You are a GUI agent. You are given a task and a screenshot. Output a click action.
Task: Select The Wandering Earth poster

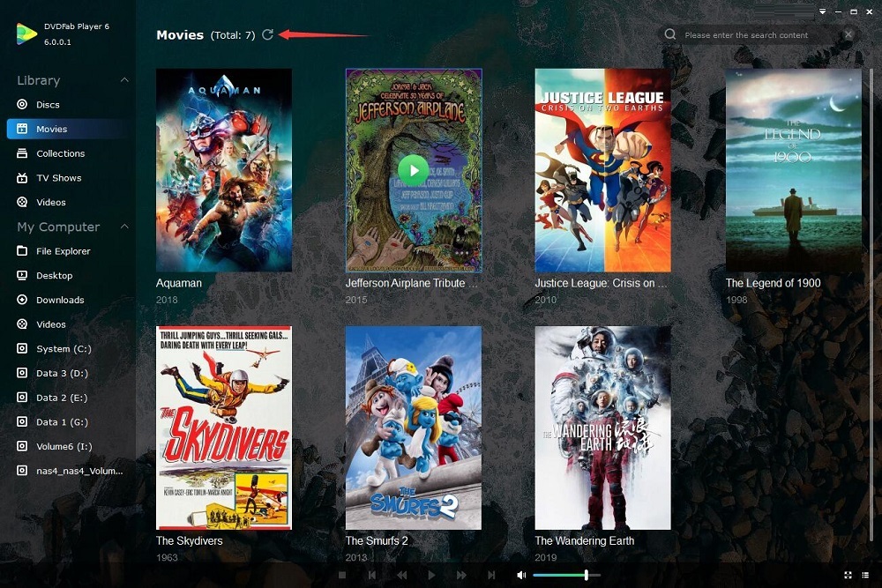602,428
